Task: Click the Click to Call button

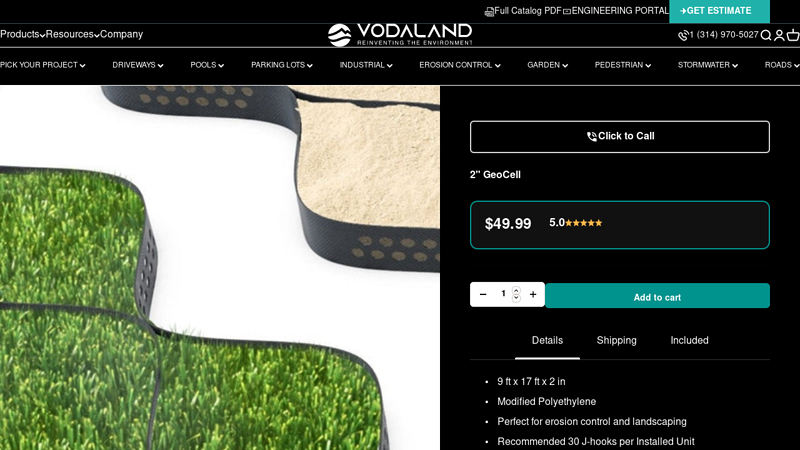Action: (x=619, y=137)
